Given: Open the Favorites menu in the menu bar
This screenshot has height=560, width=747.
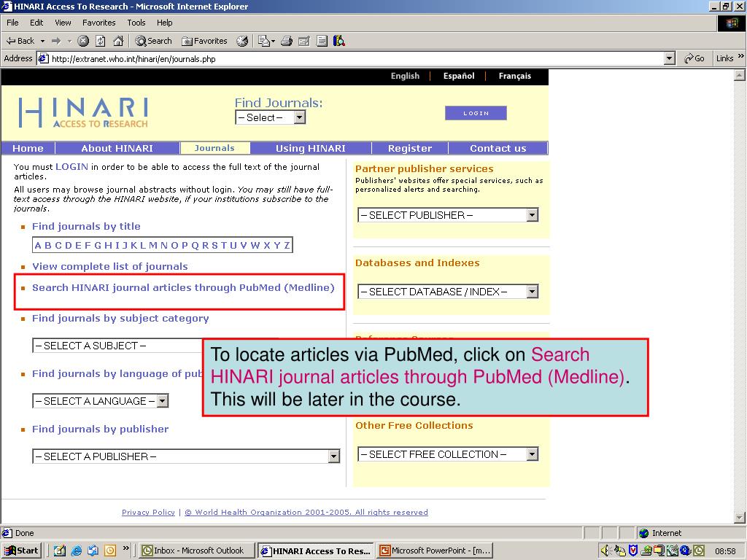Looking at the screenshot, I should coord(98,23).
